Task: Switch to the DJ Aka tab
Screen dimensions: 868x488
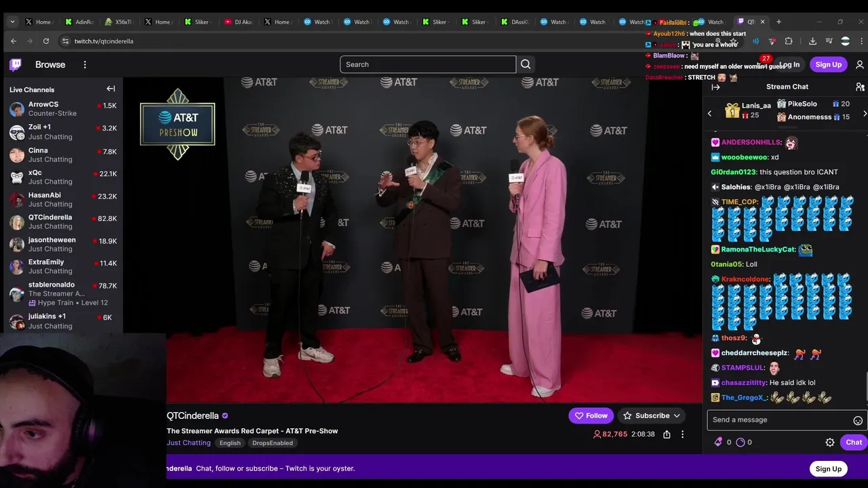Action: click(x=238, y=22)
